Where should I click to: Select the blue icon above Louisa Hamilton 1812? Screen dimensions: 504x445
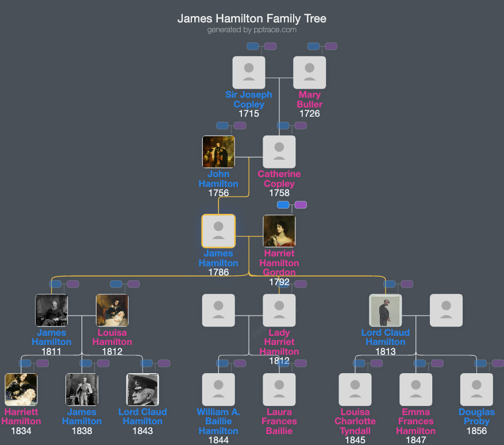(x=116, y=283)
